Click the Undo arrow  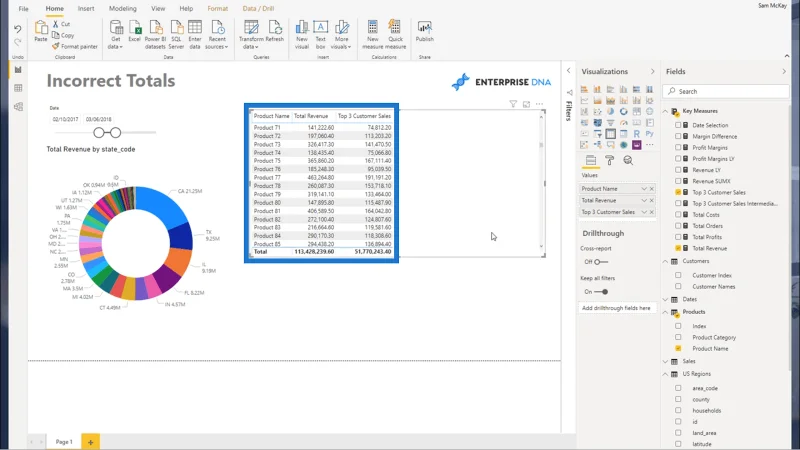[18, 29]
